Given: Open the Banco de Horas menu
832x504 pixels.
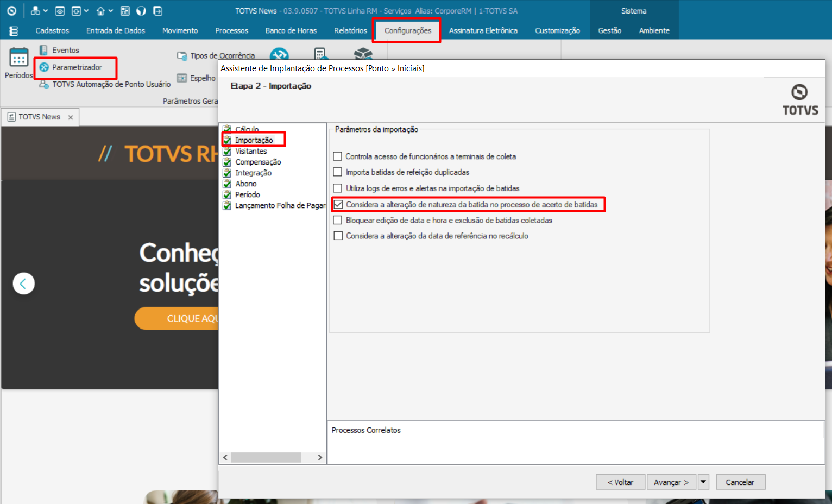Looking at the screenshot, I should 291,31.
